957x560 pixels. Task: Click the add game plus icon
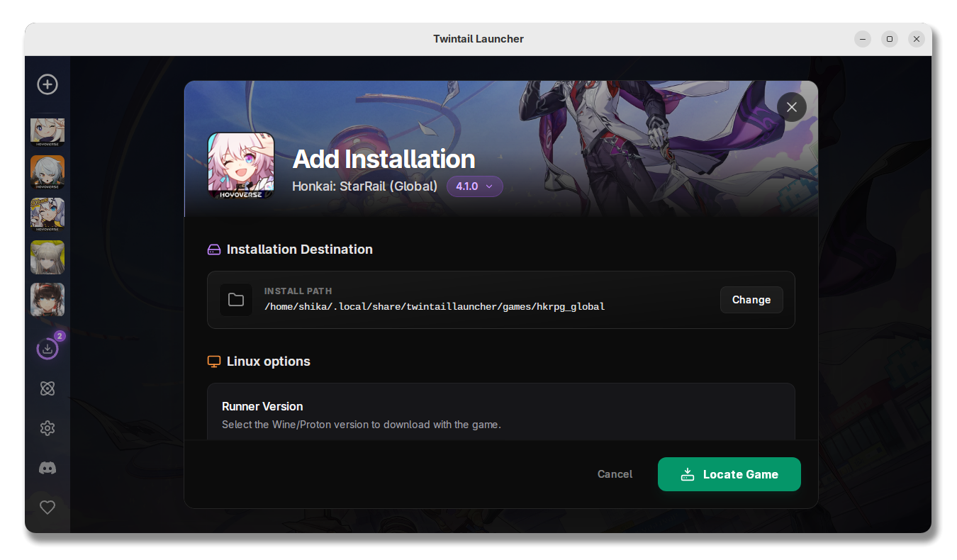click(47, 84)
